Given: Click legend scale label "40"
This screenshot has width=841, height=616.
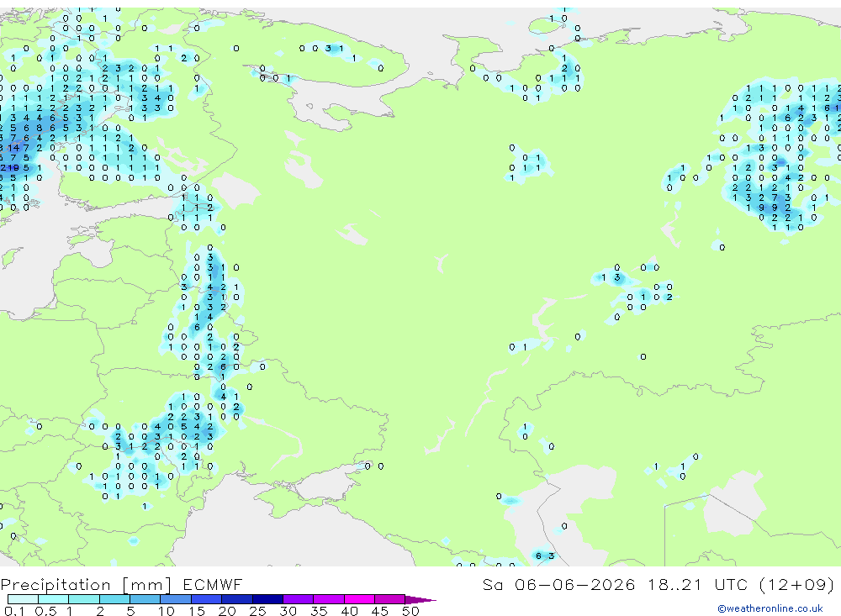Looking at the screenshot, I should [349, 611].
